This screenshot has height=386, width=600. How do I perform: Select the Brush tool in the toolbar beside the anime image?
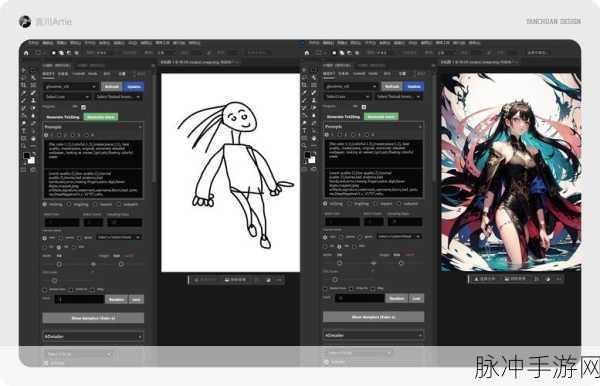pos(314,93)
